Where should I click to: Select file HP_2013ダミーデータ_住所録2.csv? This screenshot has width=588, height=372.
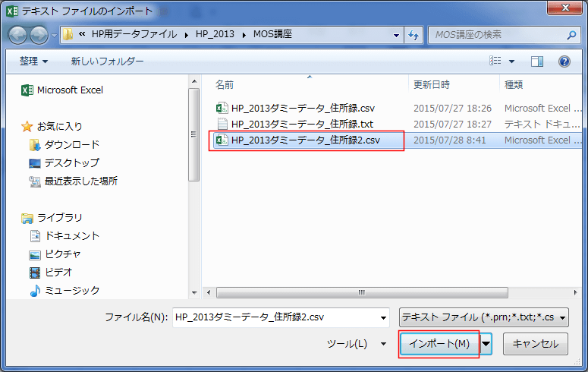[306, 140]
